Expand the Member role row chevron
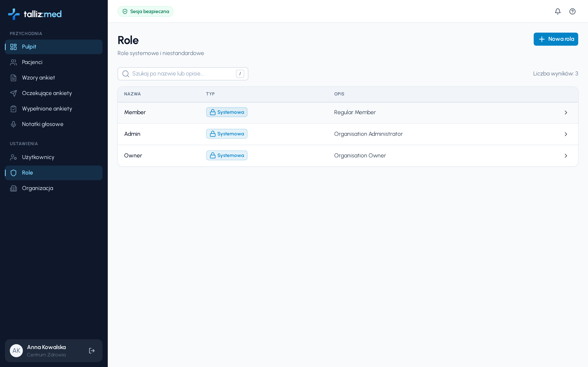The image size is (588, 367). (566, 112)
